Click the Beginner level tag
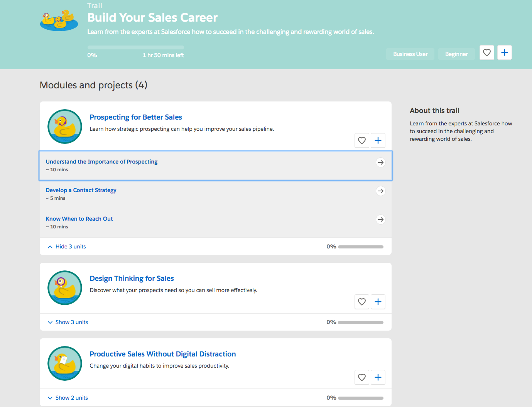The image size is (532, 407). [456, 54]
